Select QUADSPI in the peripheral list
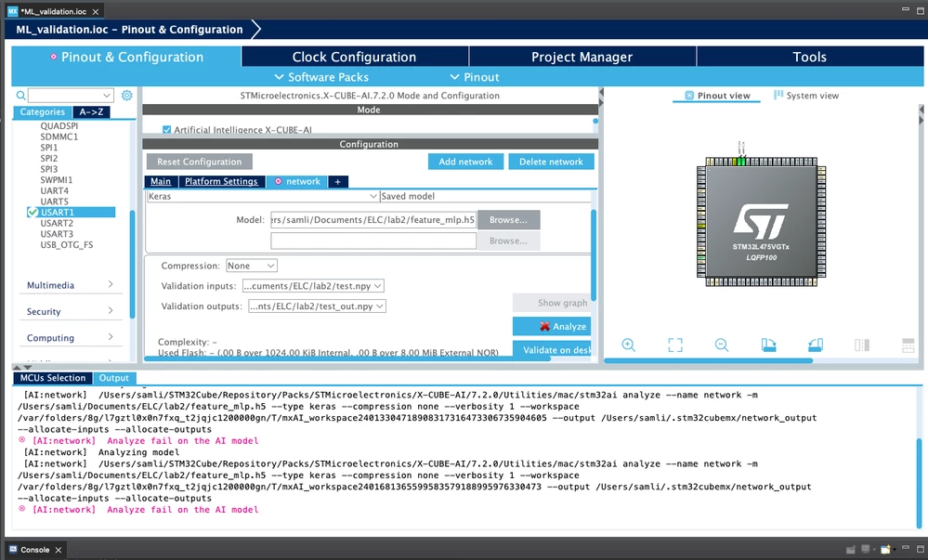This screenshot has width=928, height=560. [x=59, y=125]
